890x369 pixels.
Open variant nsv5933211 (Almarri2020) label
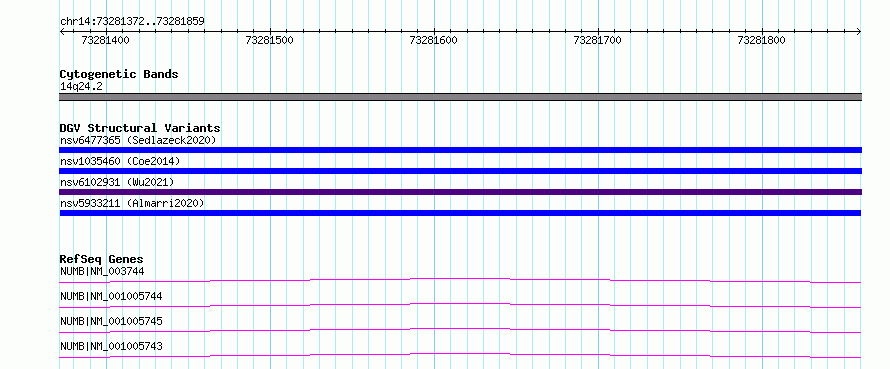(x=132, y=203)
